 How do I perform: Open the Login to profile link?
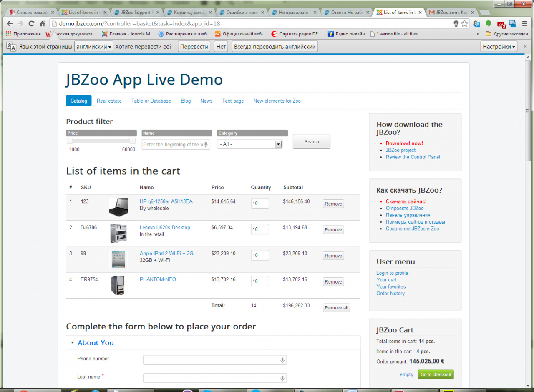click(392, 273)
